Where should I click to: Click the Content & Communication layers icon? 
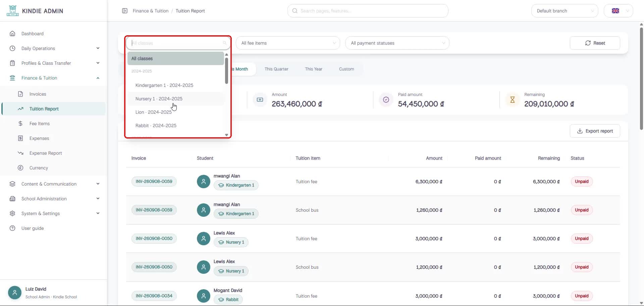click(x=12, y=184)
